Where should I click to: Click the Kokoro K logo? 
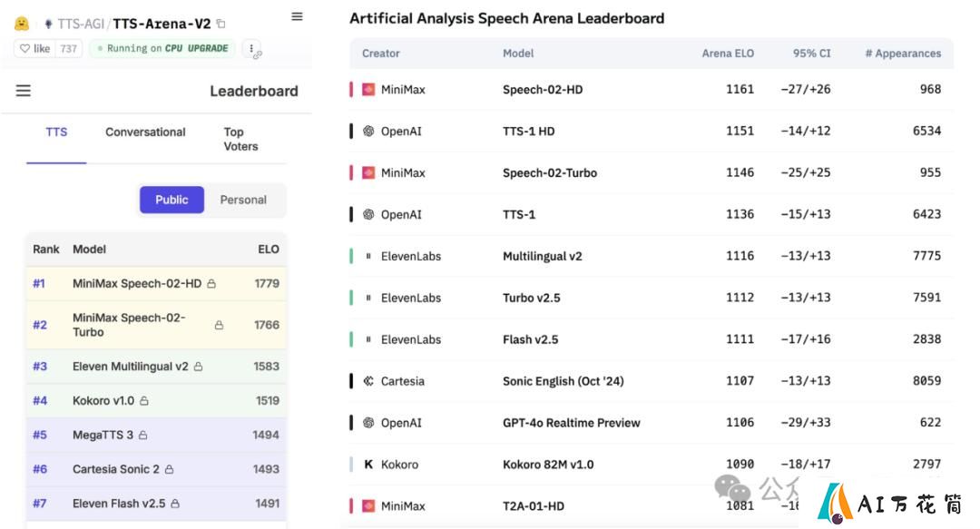click(x=368, y=465)
